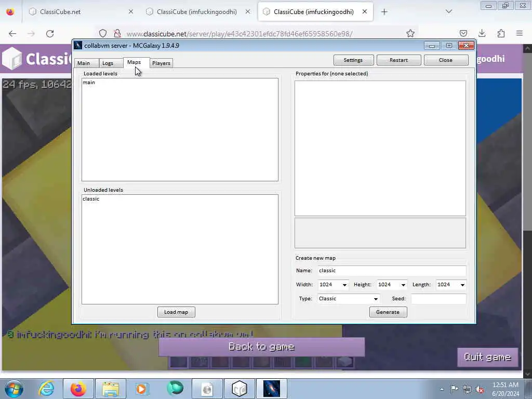532x399 pixels.
Task: Click the disc file taskbar icon
Action: pos(207,389)
